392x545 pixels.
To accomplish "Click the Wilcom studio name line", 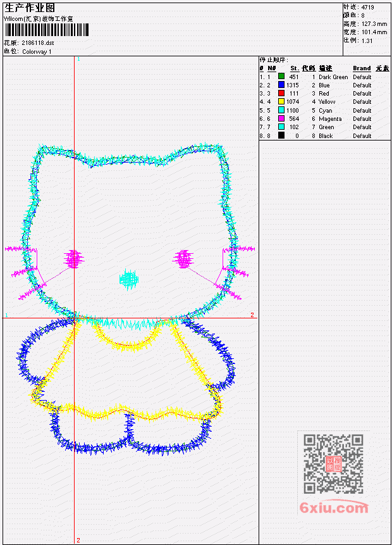I will coord(39,19).
